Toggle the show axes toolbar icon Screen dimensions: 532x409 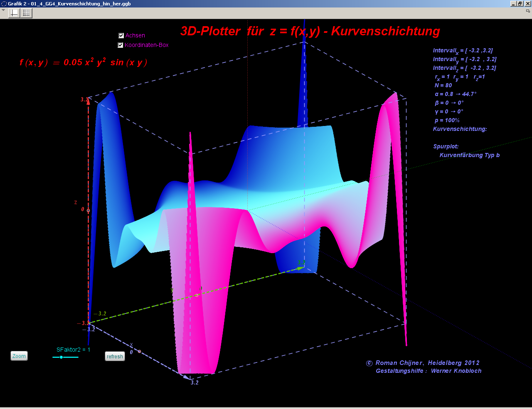[14, 13]
